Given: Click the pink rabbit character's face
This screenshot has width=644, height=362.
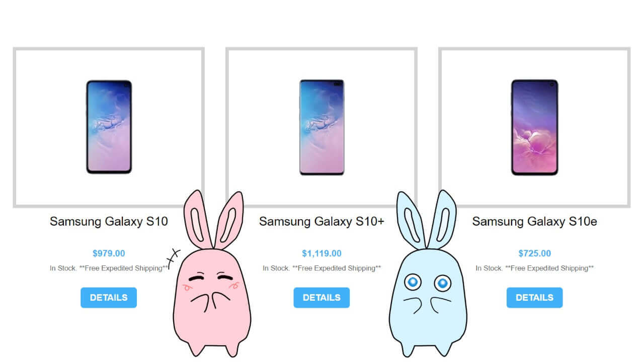Looking at the screenshot, I should click(212, 287).
